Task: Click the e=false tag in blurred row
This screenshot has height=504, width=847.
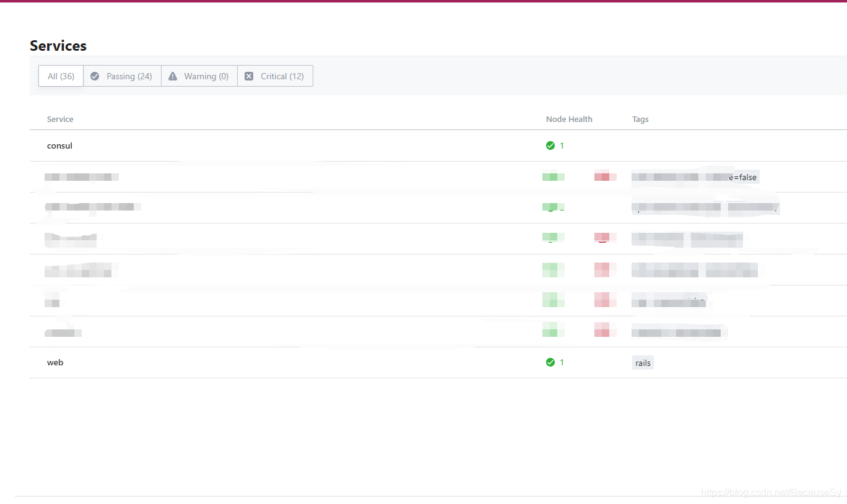Action: pyautogui.click(x=742, y=177)
